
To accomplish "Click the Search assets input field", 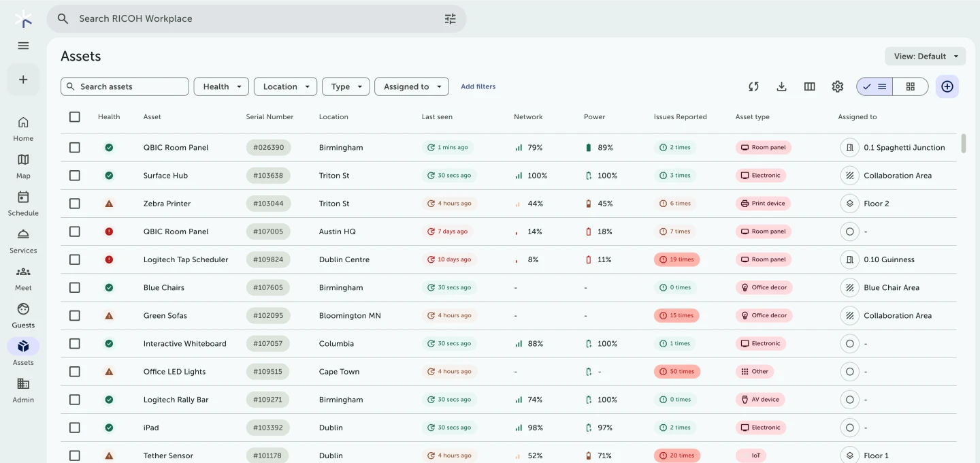I will point(129,86).
